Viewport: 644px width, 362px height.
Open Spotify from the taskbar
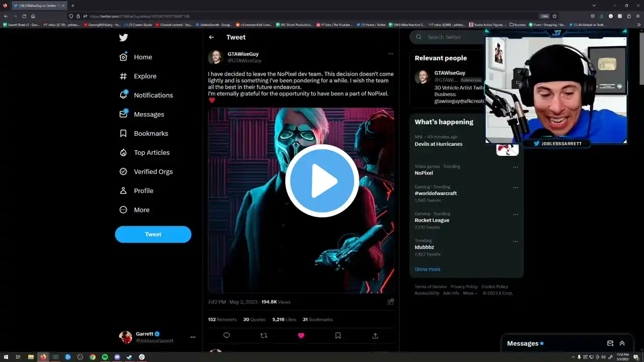[x=105, y=357]
